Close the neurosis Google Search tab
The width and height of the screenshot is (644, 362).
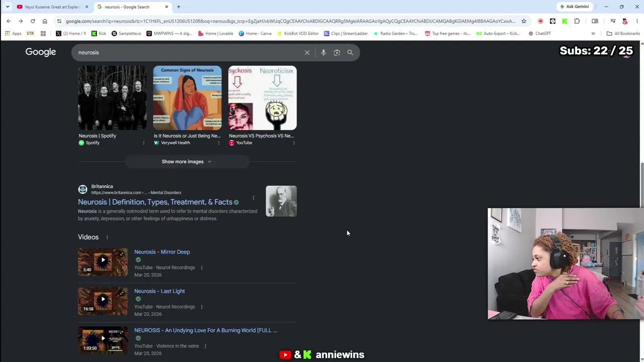(x=166, y=7)
